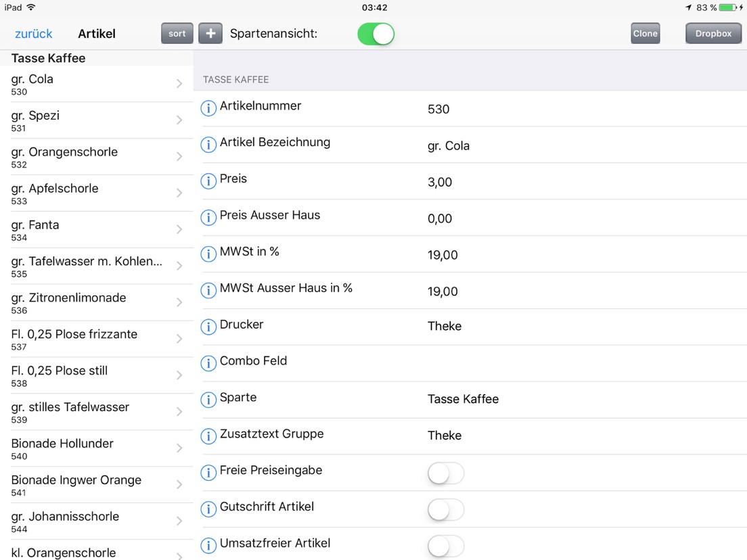Open gr. Tafelwasser m. Kohlen... via chevron

click(179, 266)
